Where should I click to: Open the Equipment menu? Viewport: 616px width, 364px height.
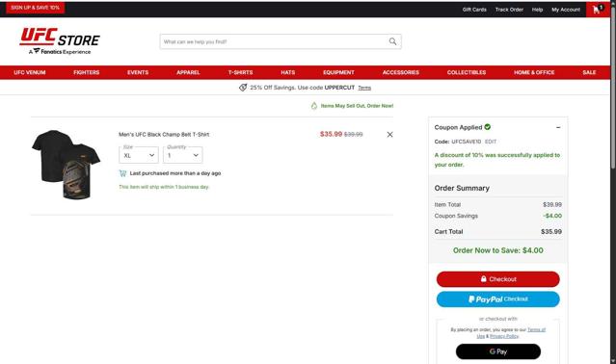coord(338,72)
